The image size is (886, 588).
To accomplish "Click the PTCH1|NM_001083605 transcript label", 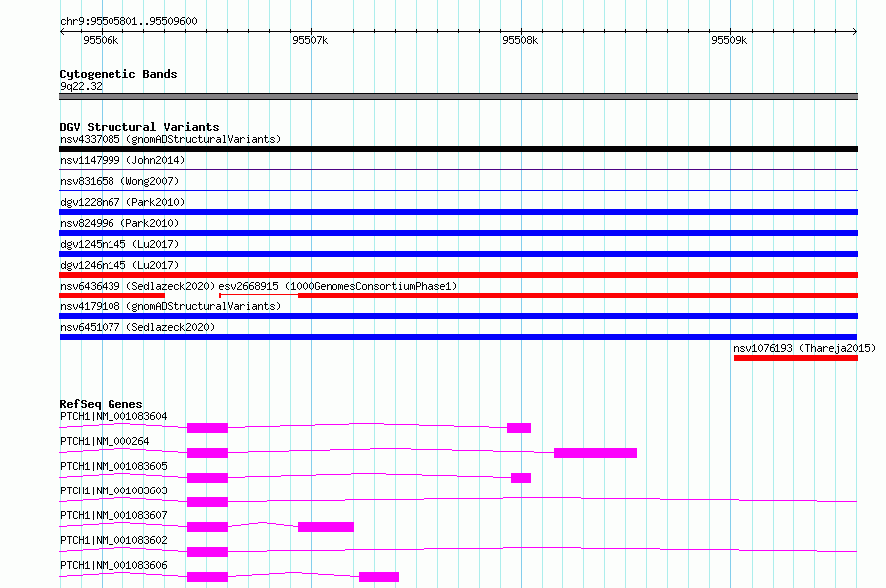I will click(113, 466).
